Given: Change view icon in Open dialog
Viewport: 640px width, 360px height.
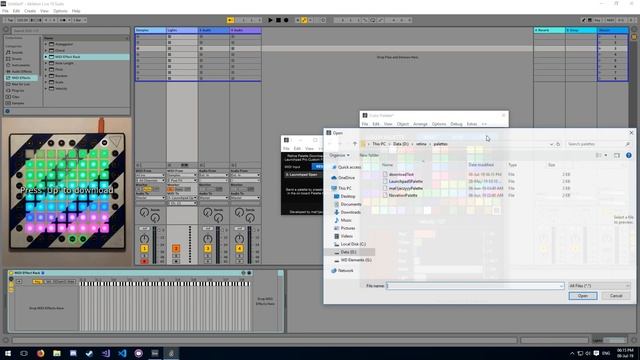Looking at the screenshot, I should coord(599,156).
